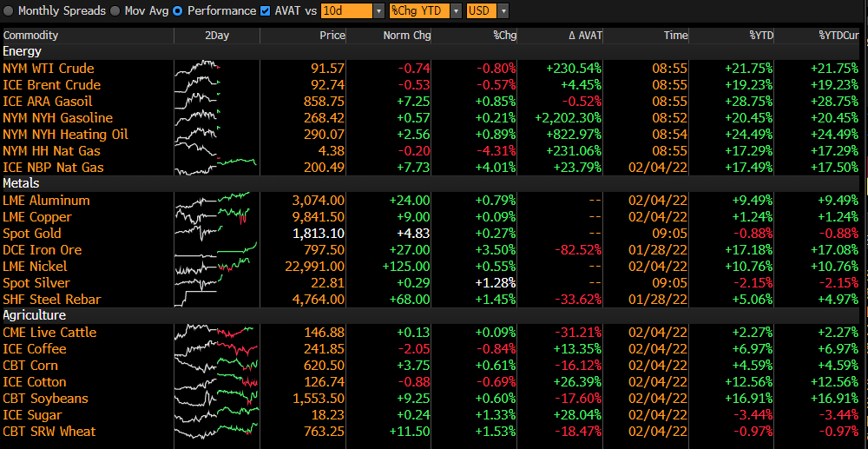Open SHF Steel Rebar commodity
Viewport: 868px width, 449px height.
tap(50, 299)
